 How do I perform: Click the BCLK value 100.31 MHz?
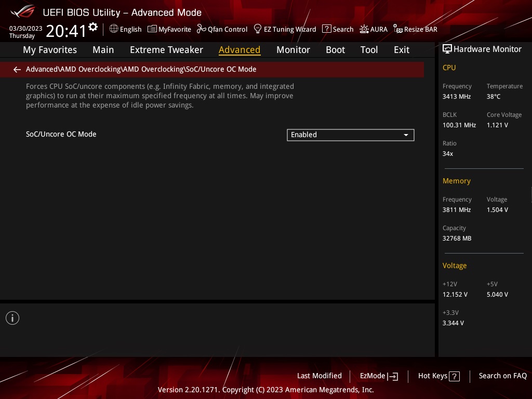[x=459, y=125]
